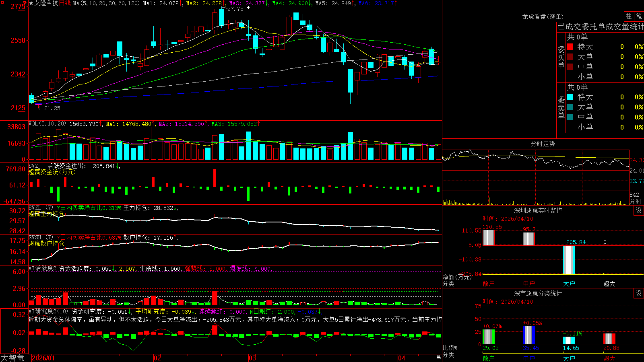
Task: Click 超大 red bar in 深市超赢分类统计
Action: point(609,339)
